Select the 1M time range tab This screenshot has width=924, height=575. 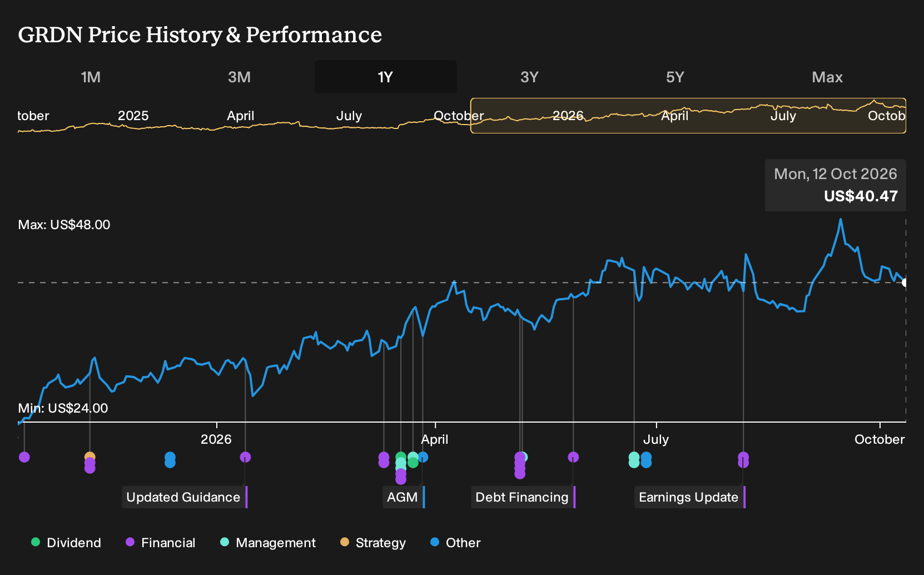91,77
